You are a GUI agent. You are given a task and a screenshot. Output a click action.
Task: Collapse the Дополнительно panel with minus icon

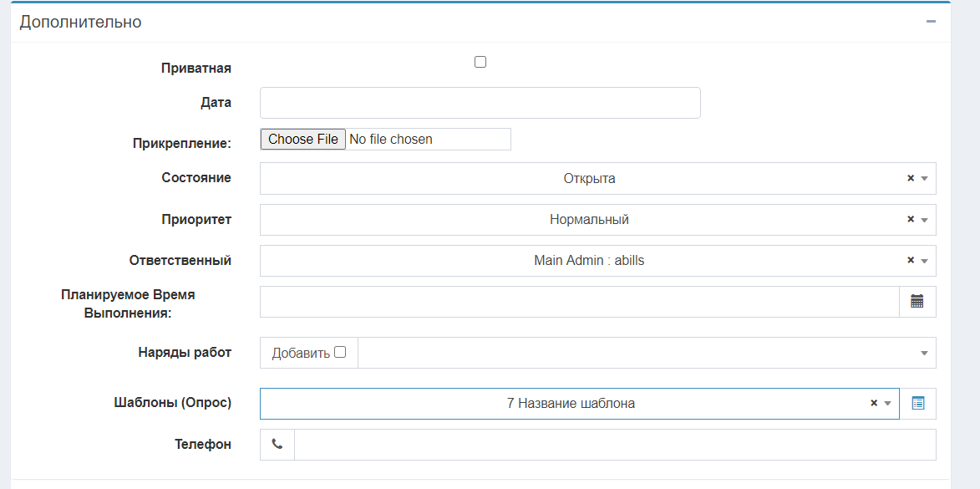tap(931, 22)
